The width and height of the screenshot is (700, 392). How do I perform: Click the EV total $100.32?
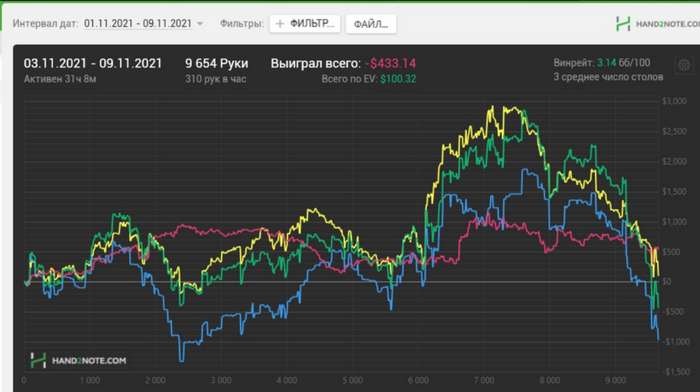tap(398, 79)
